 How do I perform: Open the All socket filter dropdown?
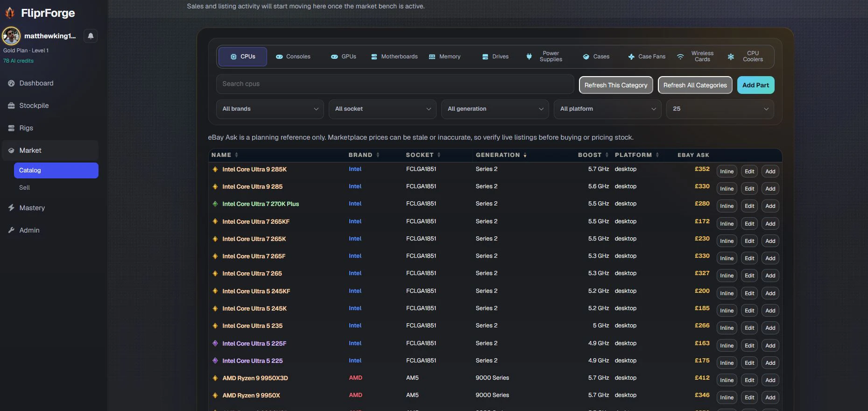tap(382, 109)
